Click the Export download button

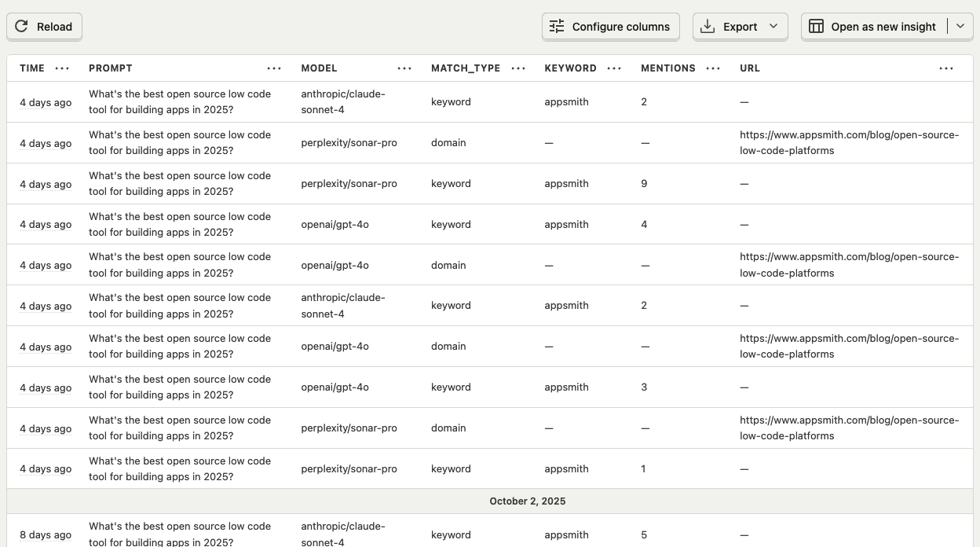[x=730, y=27]
